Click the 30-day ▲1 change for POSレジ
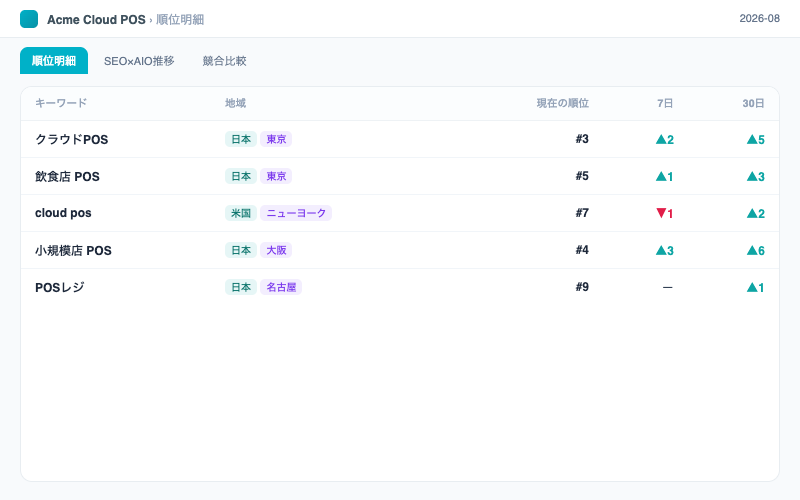The height and width of the screenshot is (500, 800). (756, 288)
